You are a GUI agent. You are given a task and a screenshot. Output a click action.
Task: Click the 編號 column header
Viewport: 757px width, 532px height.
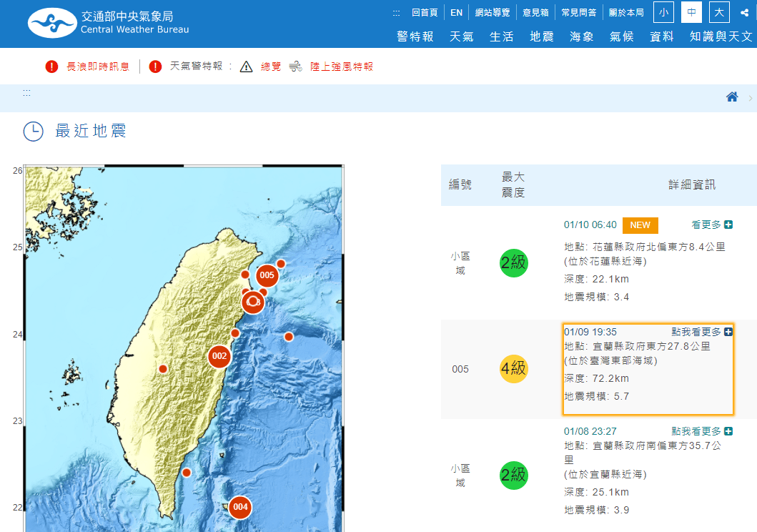click(x=460, y=184)
